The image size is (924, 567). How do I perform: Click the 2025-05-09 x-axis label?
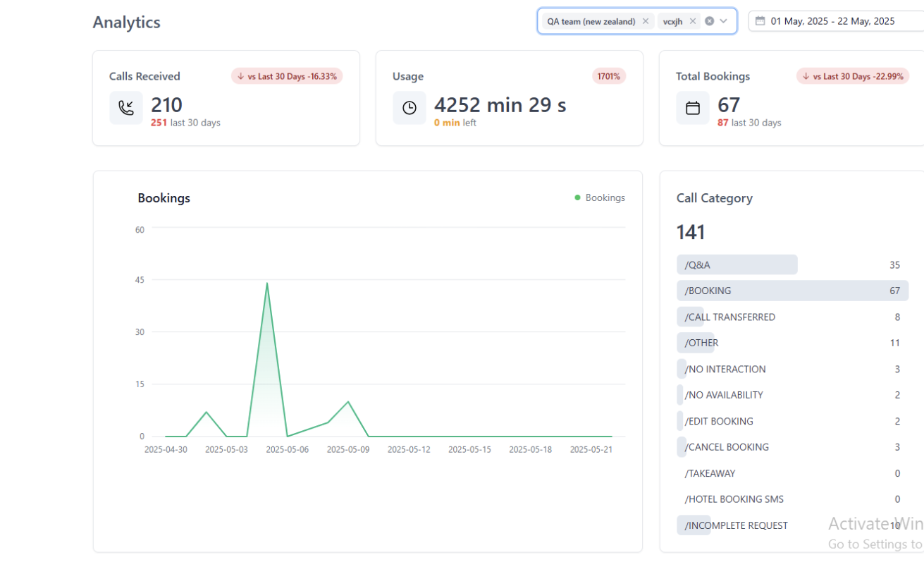(x=348, y=449)
